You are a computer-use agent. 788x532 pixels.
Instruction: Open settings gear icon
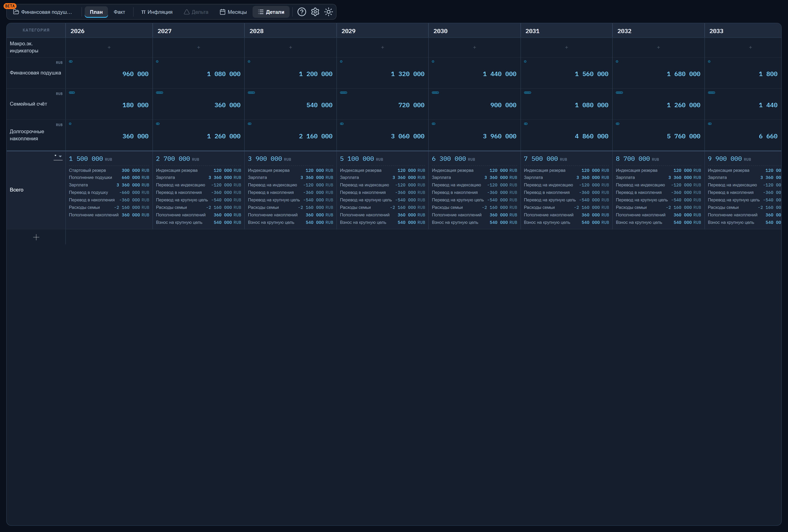point(315,12)
